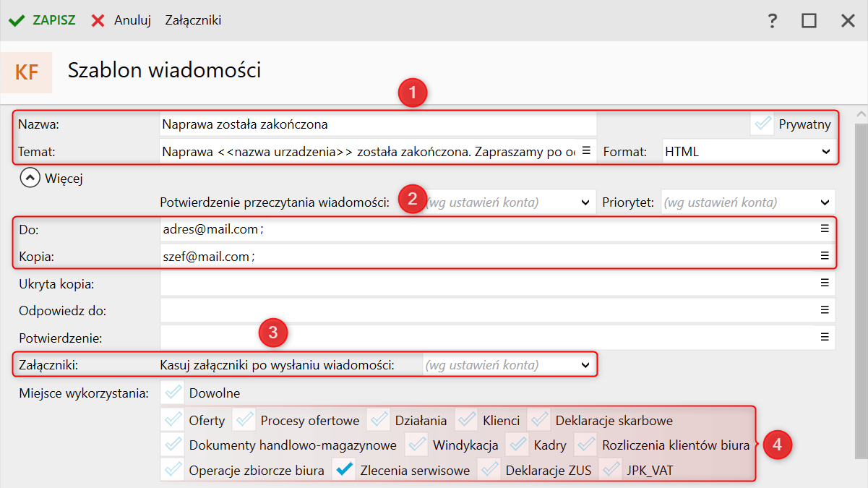Open the hamburger menu in Ukryta kopia field
Image resolution: width=868 pixels, height=488 pixels.
click(825, 283)
